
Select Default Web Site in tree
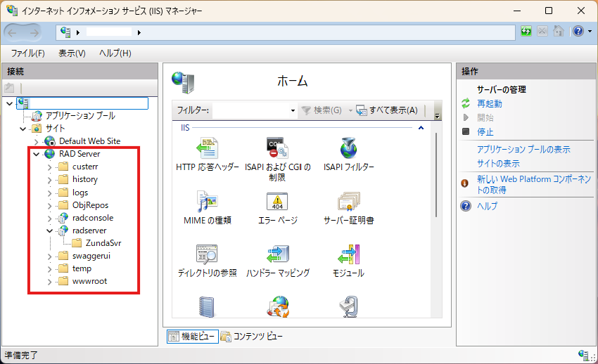89,141
